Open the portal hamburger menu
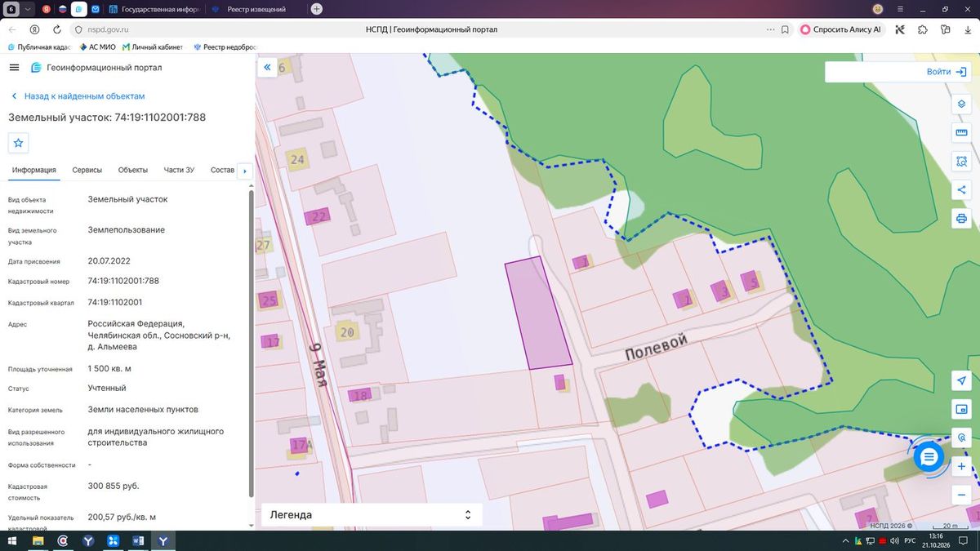Image resolution: width=980 pixels, height=551 pixels. 15,68
